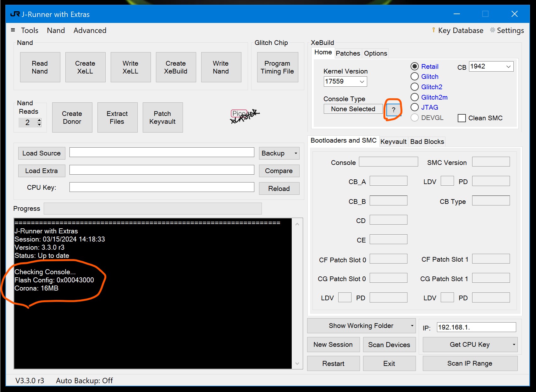The image size is (536, 392).
Task: Select the Glitch2 radio button
Action: point(415,87)
